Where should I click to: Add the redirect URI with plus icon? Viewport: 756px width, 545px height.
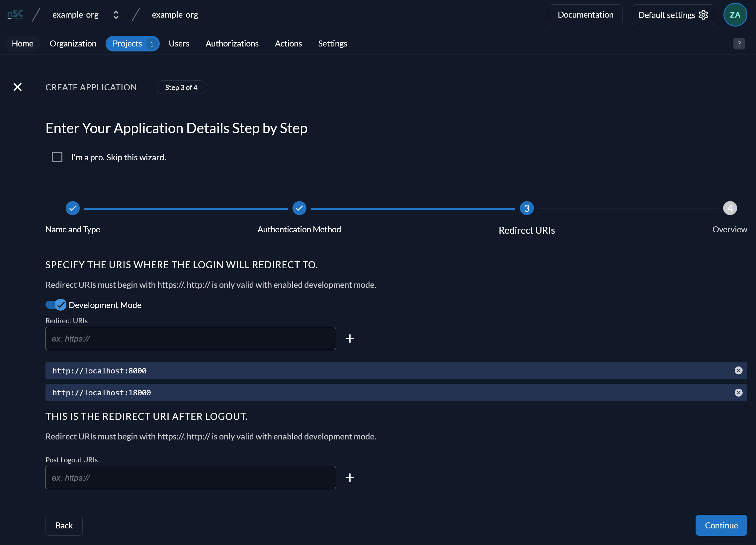pos(350,339)
